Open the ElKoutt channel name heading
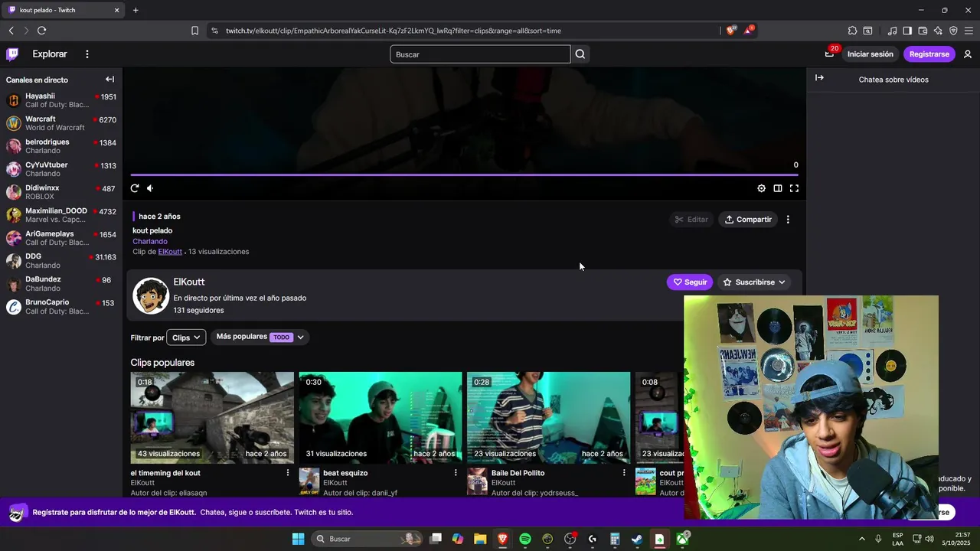Viewport: 980px width, 551px height. coord(189,282)
